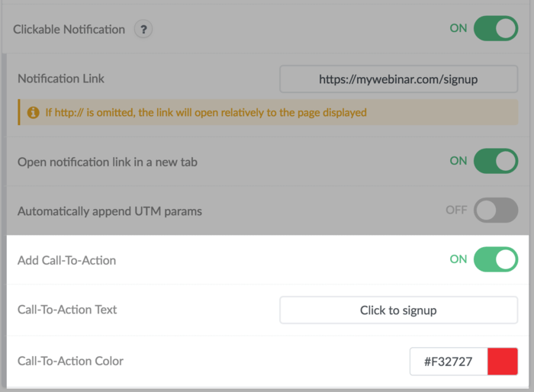Click the Clickable Notification heading label
This screenshot has height=392, width=534.
[x=69, y=30]
